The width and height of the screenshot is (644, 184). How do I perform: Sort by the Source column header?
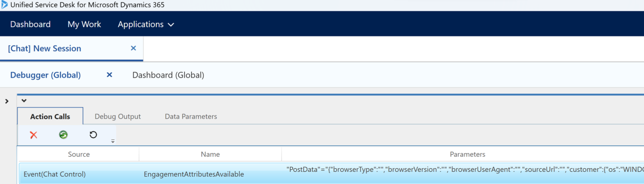pos(79,154)
